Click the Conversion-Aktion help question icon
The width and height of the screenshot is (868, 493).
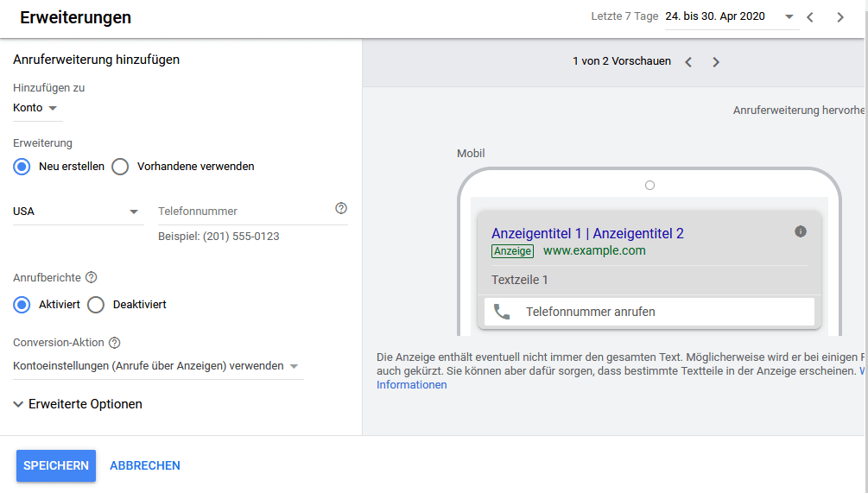[x=114, y=343]
